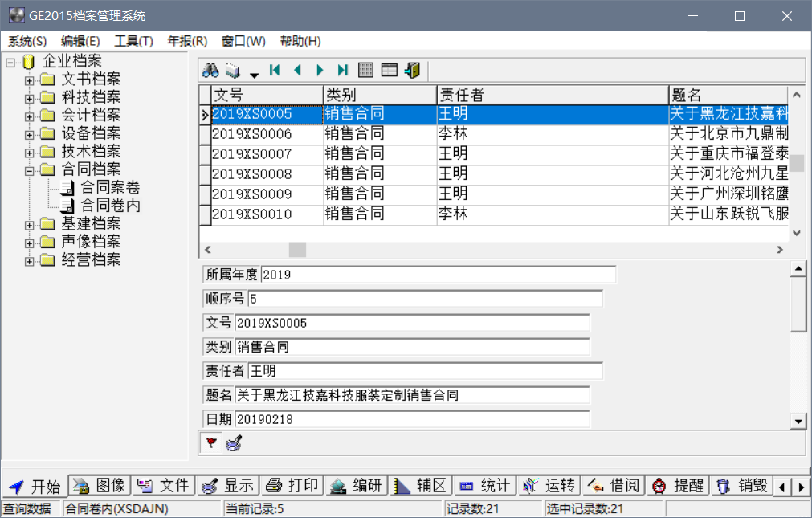Image resolution: width=812 pixels, height=518 pixels.
Task: Go to first record
Action: tap(275, 70)
